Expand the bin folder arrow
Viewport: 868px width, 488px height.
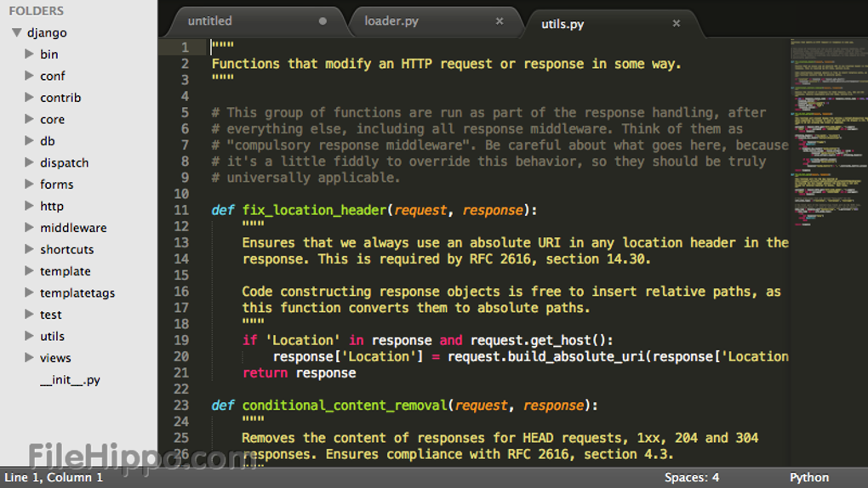pos(30,54)
